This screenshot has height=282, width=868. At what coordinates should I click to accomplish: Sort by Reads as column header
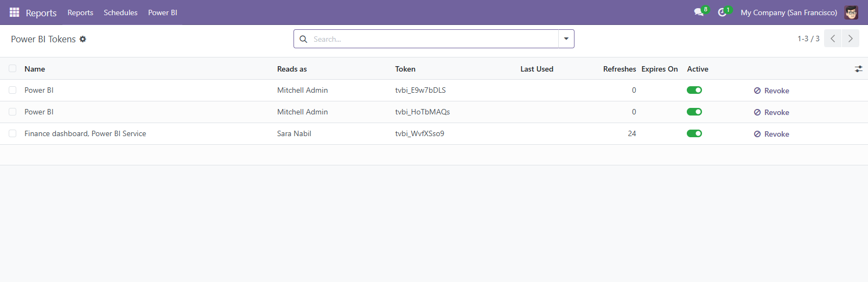click(292, 69)
